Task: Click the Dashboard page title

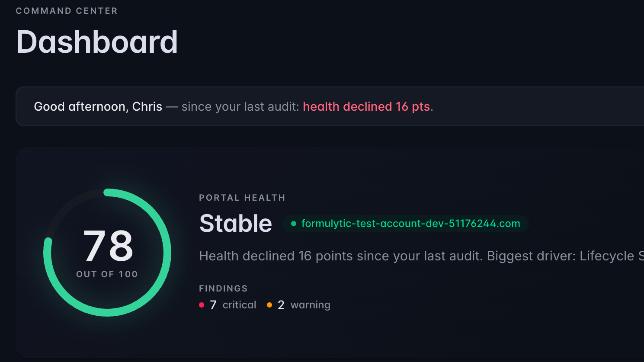Action: pyautogui.click(x=97, y=42)
